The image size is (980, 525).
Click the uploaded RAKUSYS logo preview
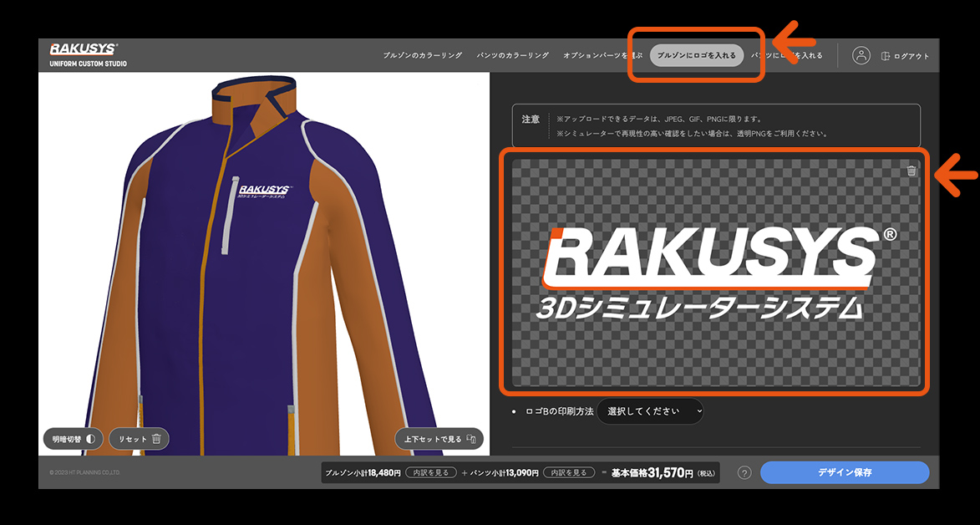714,272
